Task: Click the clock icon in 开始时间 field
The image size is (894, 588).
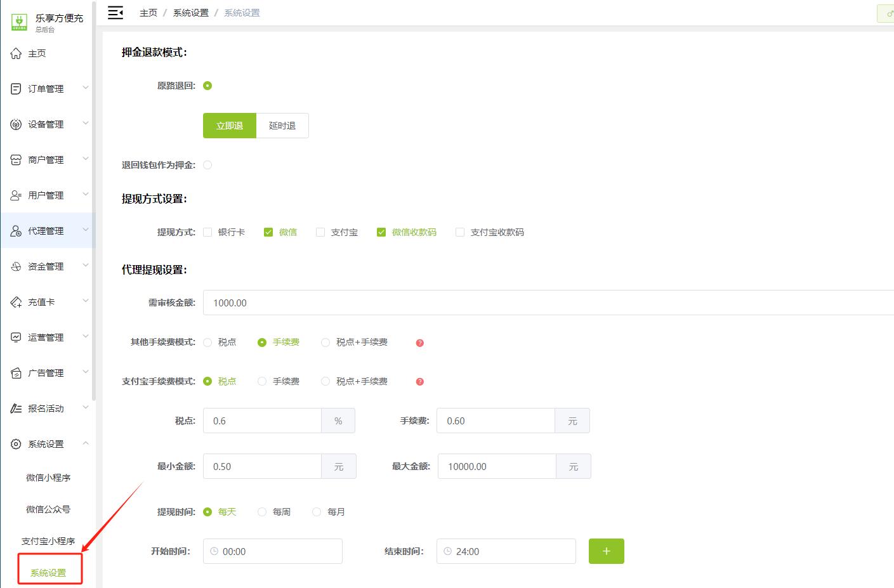Action: [214, 551]
